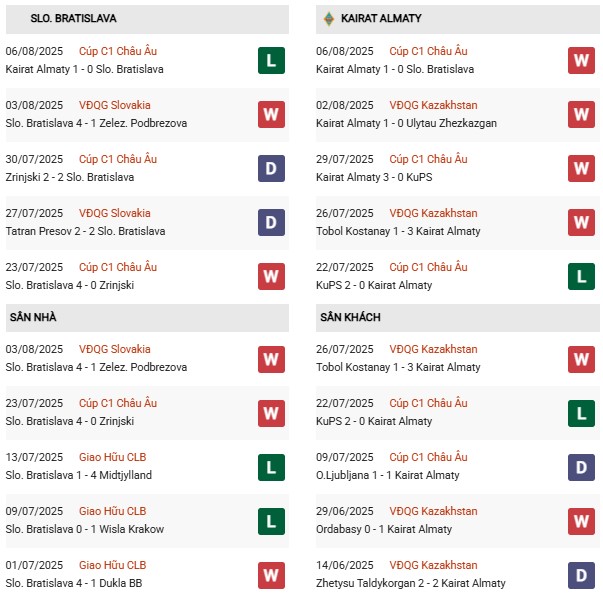Click W badge beside Ordabasy 0-1 Kairat Almaty
Screen dimensions: 603x600
click(x=581, y=520)
